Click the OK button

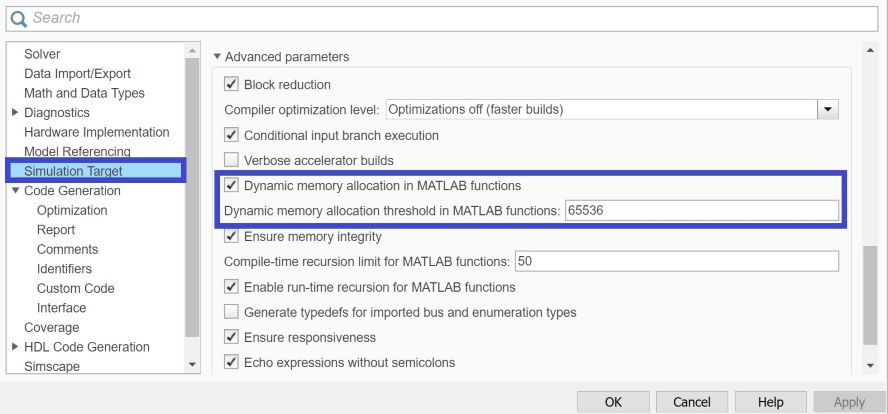[613, 402]
